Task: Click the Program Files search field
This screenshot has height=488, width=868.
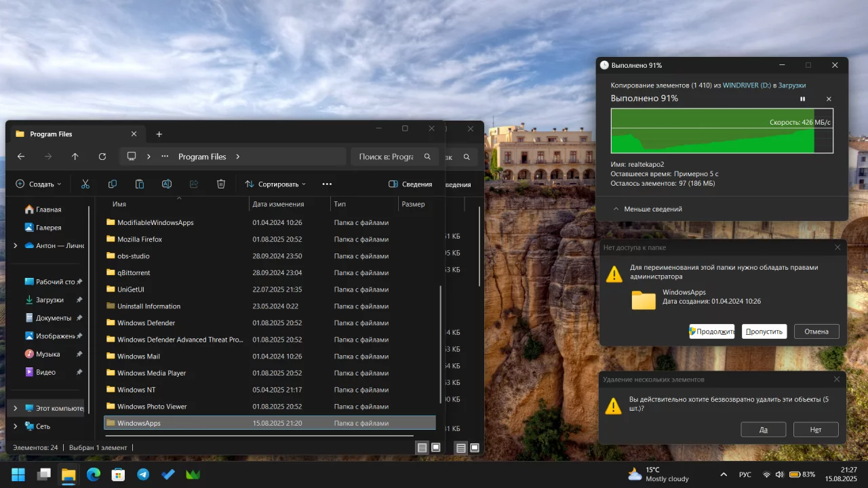Action: point(395,157)
